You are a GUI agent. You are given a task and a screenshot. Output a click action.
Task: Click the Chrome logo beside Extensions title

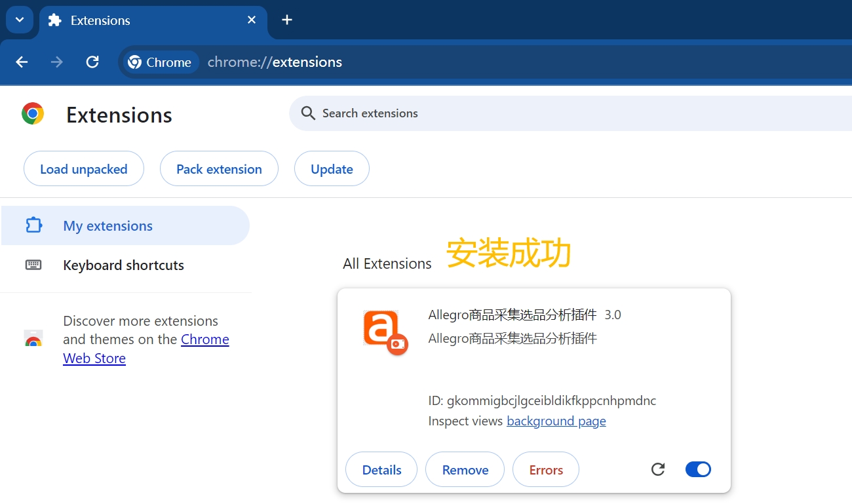[33, 113]
